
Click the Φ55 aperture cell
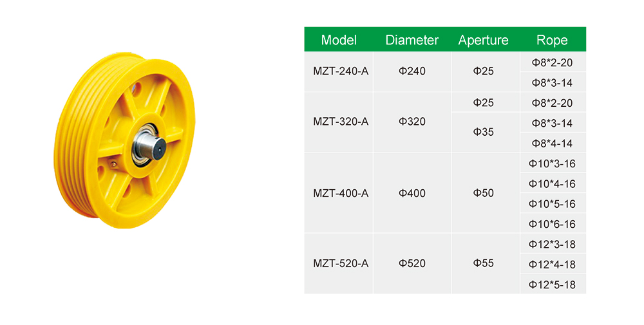(x=484, y=263)
